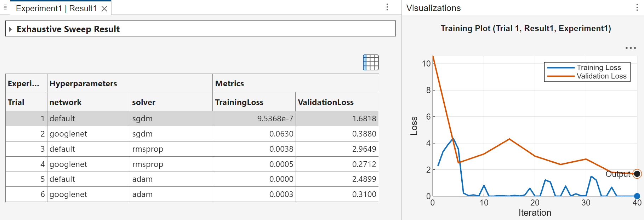Click the 1.6818 validation loss cell
This screenshot has height=220, width=644.
337,118
